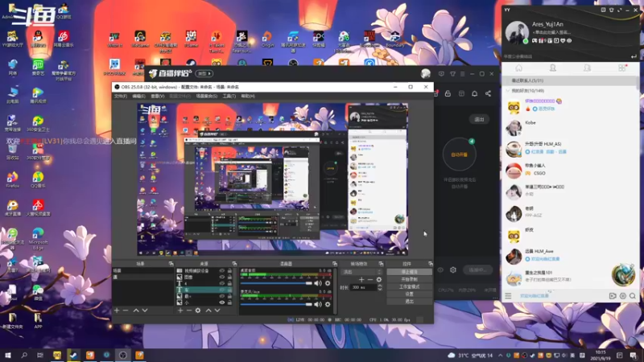Open OBS 设置 settings button
Screen dimensions: 644x362
(x=409, y=294)
